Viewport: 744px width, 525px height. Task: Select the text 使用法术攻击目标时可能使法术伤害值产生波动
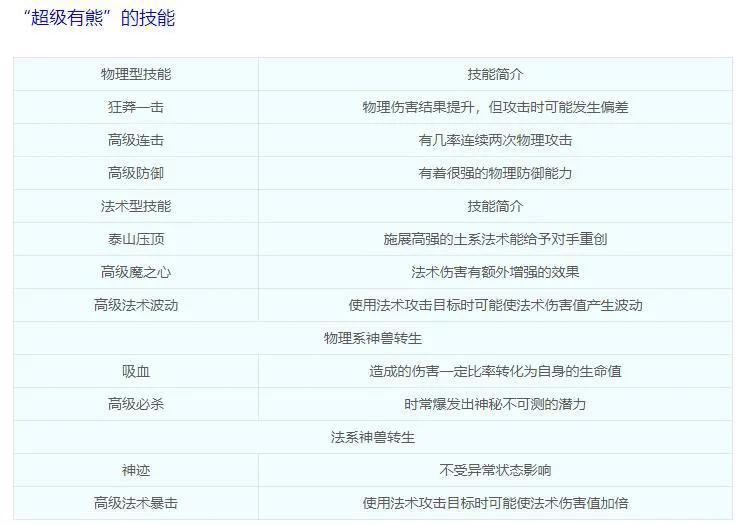click(x=495, y=305)
